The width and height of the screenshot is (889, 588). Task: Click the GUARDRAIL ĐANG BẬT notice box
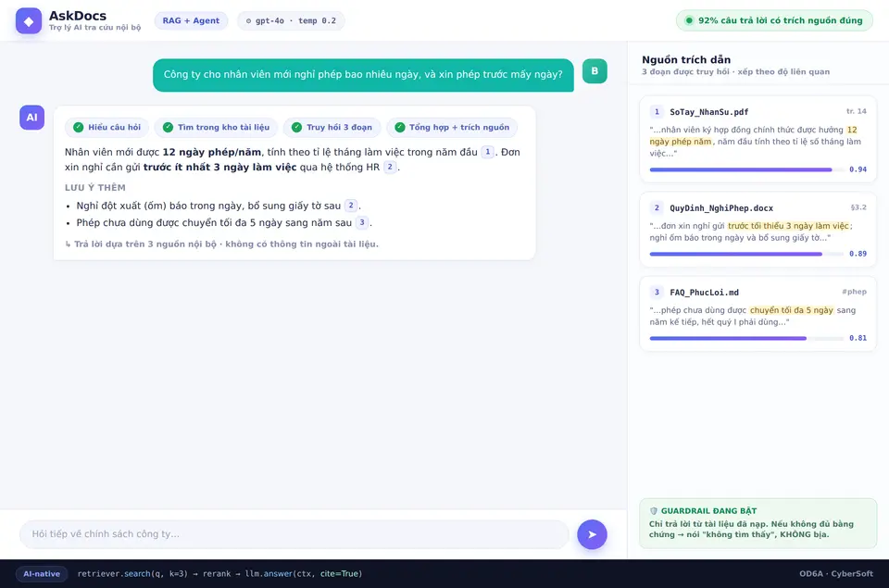(758, 523)
